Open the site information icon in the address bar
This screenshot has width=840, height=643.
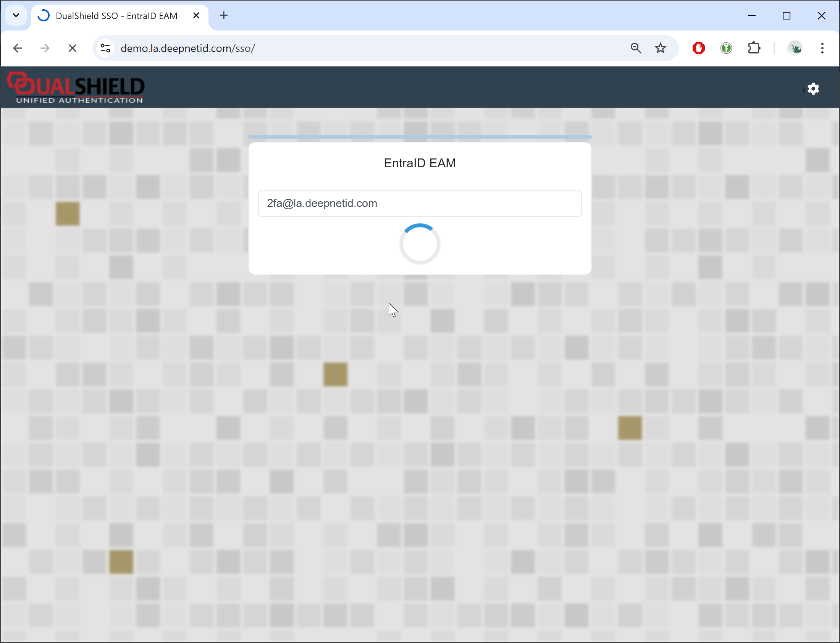105,48
